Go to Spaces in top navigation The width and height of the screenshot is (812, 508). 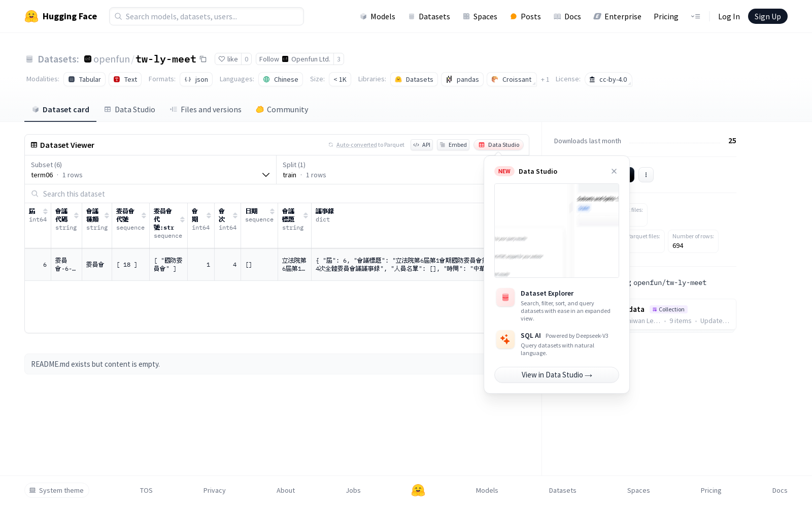(480, 16)
